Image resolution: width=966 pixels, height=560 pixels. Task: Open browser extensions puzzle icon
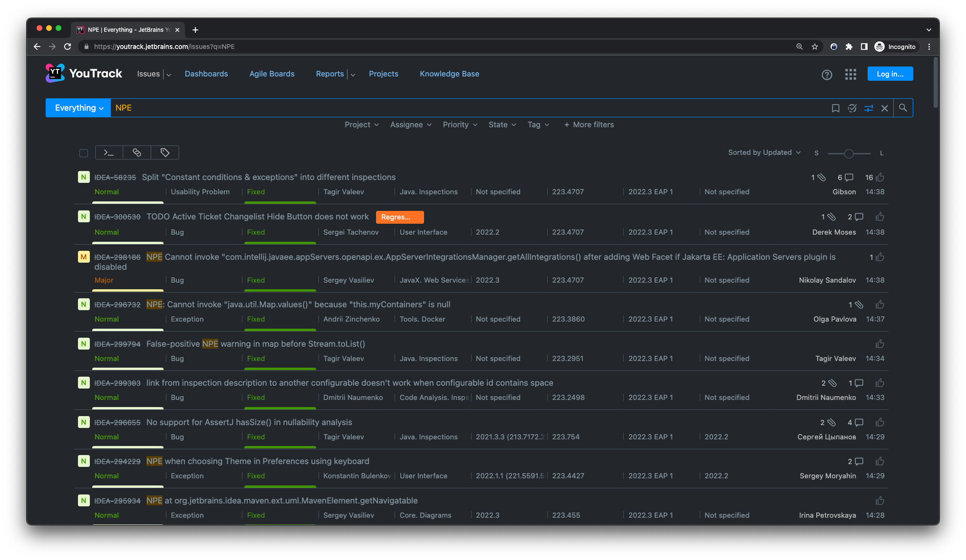pyautogui.click(x=849, y=47)
